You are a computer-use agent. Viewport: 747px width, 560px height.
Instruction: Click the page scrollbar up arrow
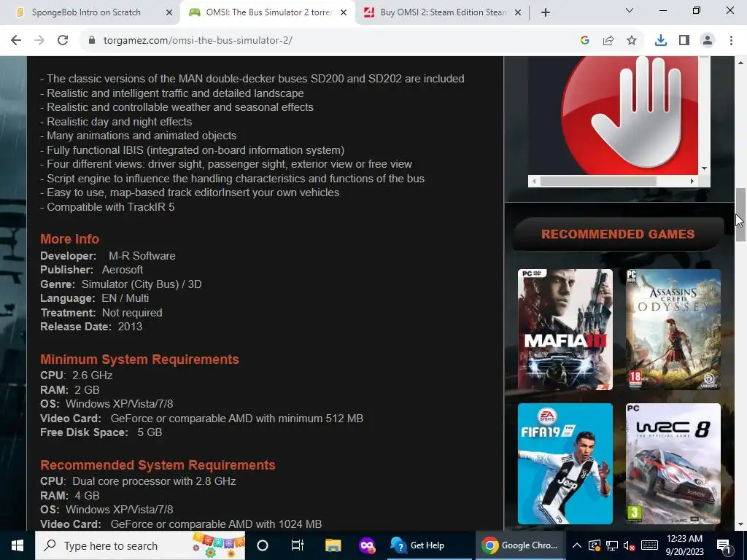pyautogui.click(x=740, y=63)
